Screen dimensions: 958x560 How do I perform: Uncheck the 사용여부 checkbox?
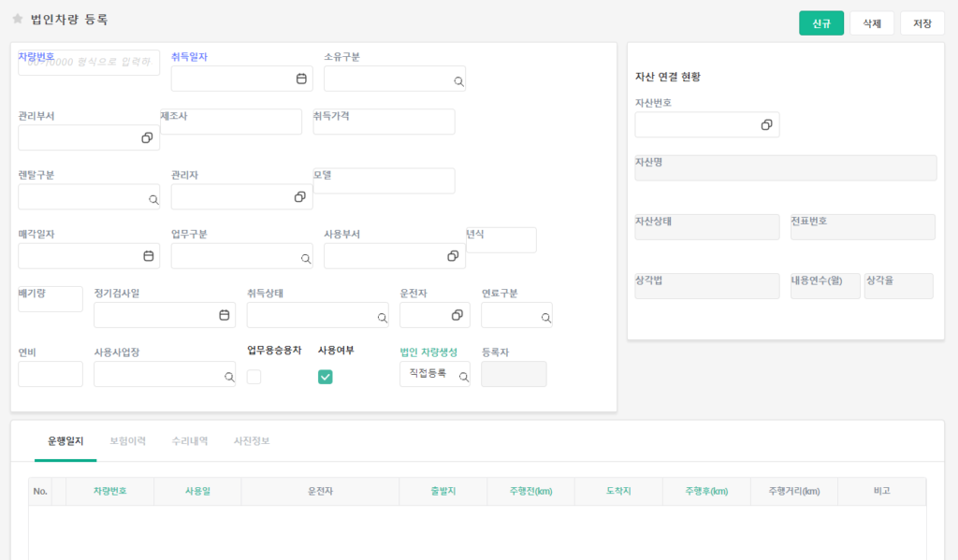click(x=326, y=377)
